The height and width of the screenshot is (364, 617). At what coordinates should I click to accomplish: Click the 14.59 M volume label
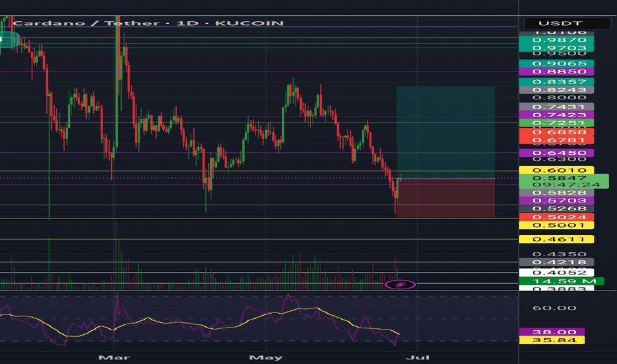(562, 281)
